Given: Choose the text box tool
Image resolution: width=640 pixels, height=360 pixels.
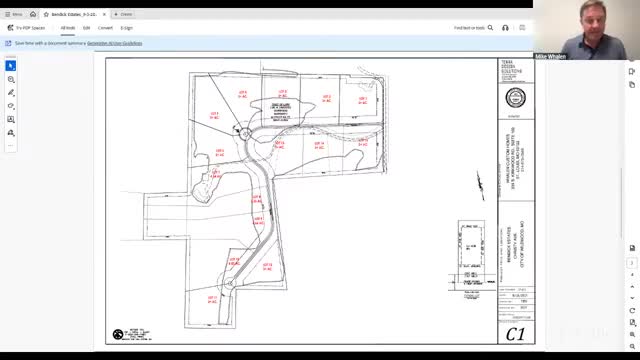Looking at the screenshot, I should [11, 120].
